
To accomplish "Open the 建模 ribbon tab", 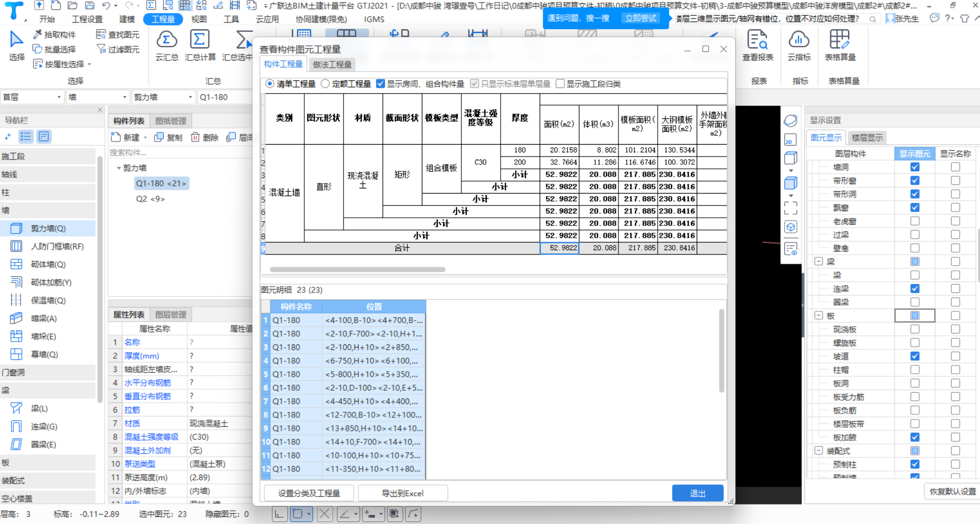I will pos(127,19).
